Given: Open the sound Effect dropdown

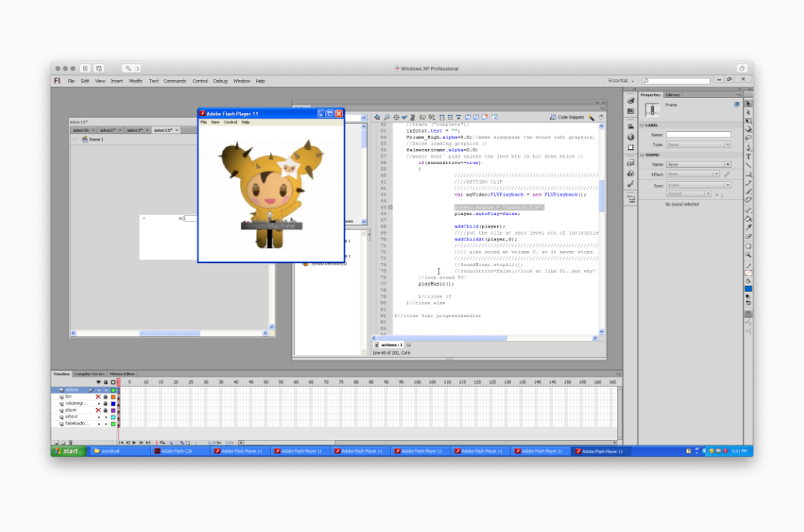Looking at the screenshot, I should tap(693, 174).
